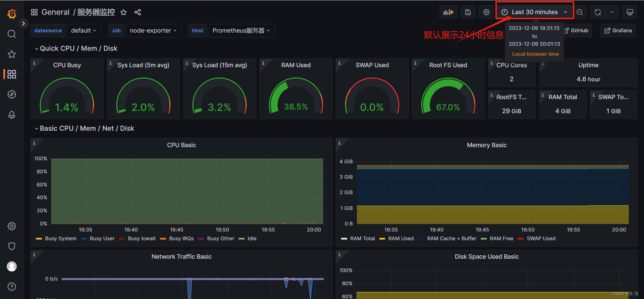Open the GitHub external link
The height and width of the screenshot is (299, 644).
pyautogui.click(x=576, y=31)
